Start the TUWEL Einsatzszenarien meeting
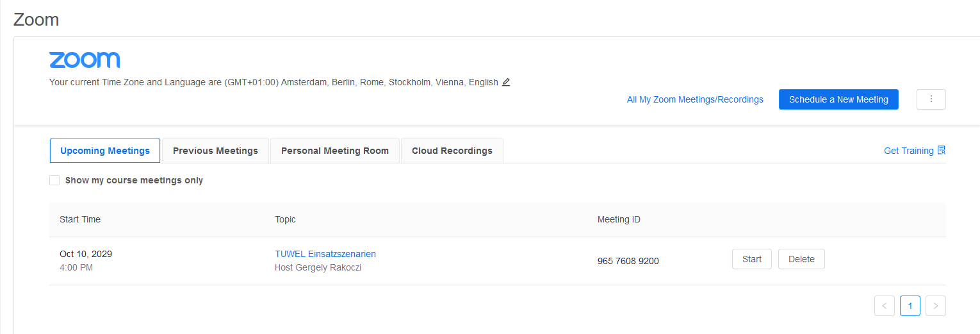 pos(752,259)
